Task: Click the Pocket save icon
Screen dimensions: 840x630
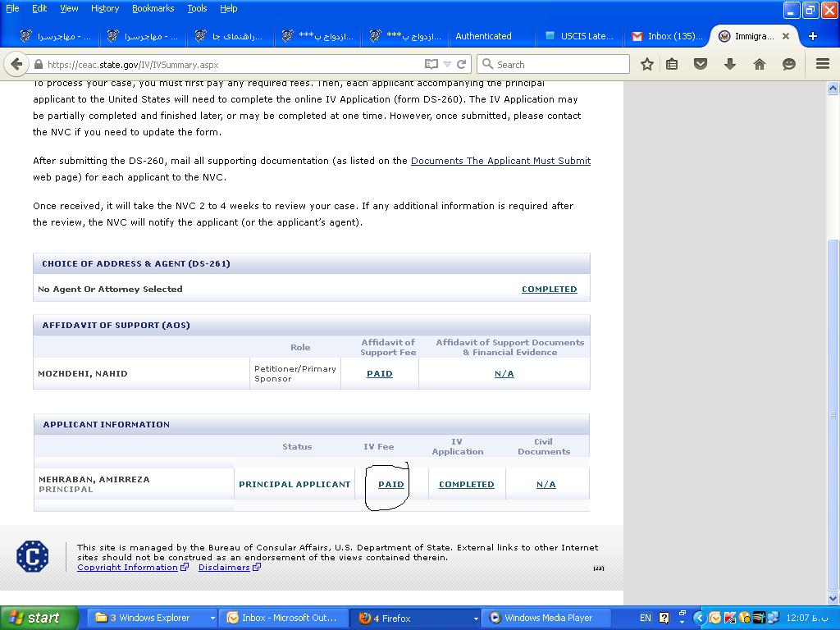Action: tap(701, 64)
